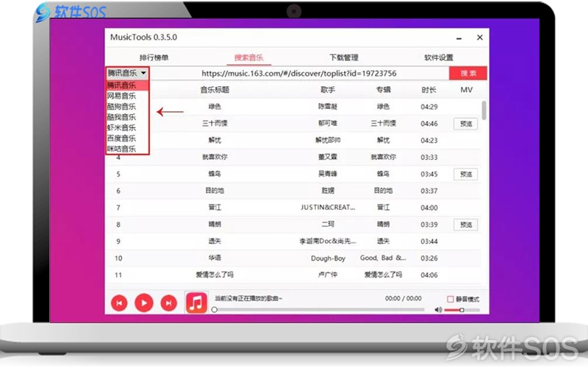The image size is (588, 368).
Task: Switch source to 虾米音乐
Action: point(127,127)
